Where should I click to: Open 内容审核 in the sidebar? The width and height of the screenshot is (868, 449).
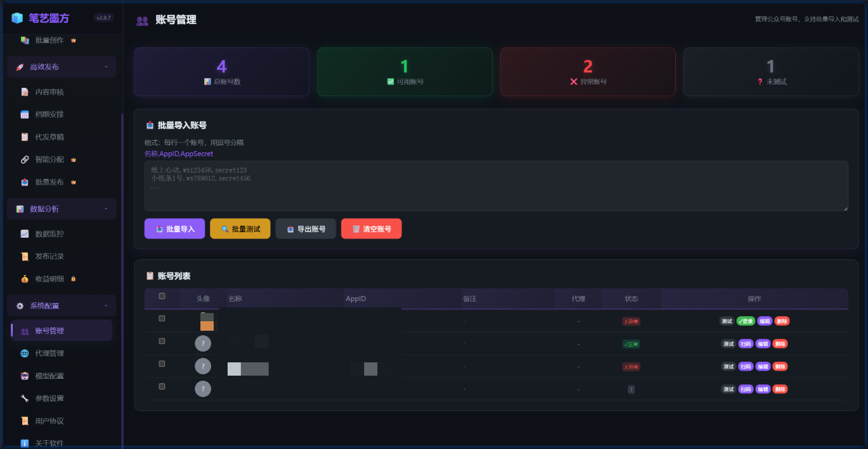click(x=49, y=92)
